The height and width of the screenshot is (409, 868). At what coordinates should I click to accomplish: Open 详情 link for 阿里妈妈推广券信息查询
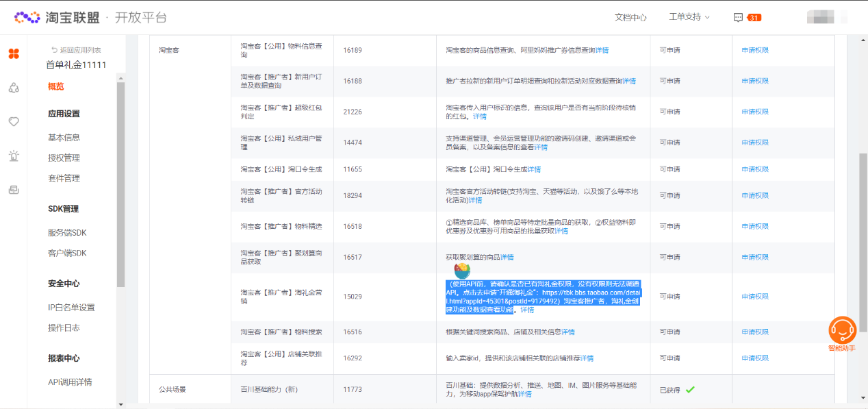coord(602,50)
